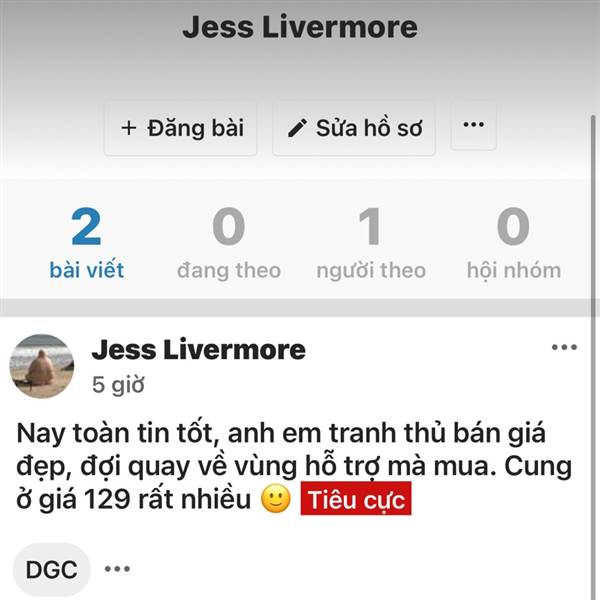Click the three dots next to DGC tag
This screenshot has height=600, width=600.
click(x=117, y=569)
